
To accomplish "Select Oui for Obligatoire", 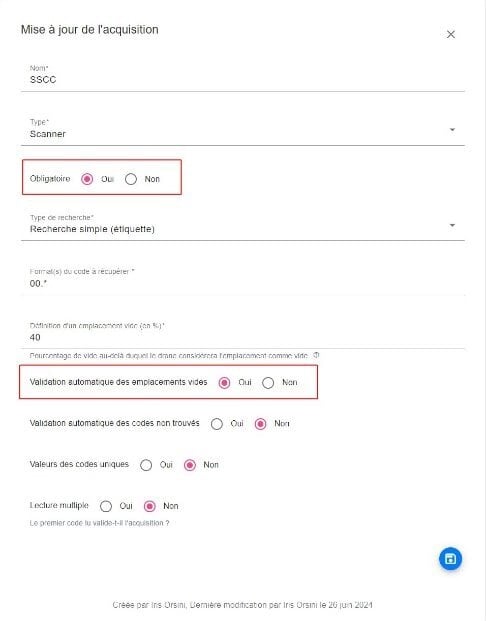I will tap(87, 179).
